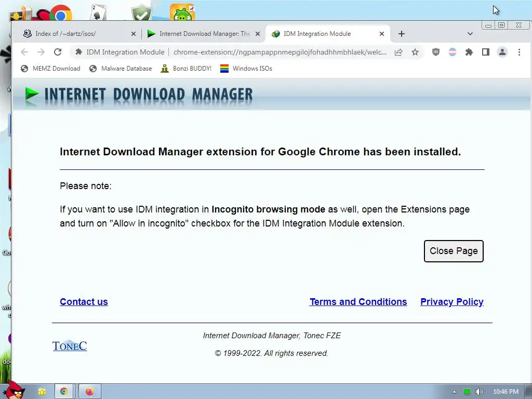
Task: Minimize the Chrome window
Action: 488,25
